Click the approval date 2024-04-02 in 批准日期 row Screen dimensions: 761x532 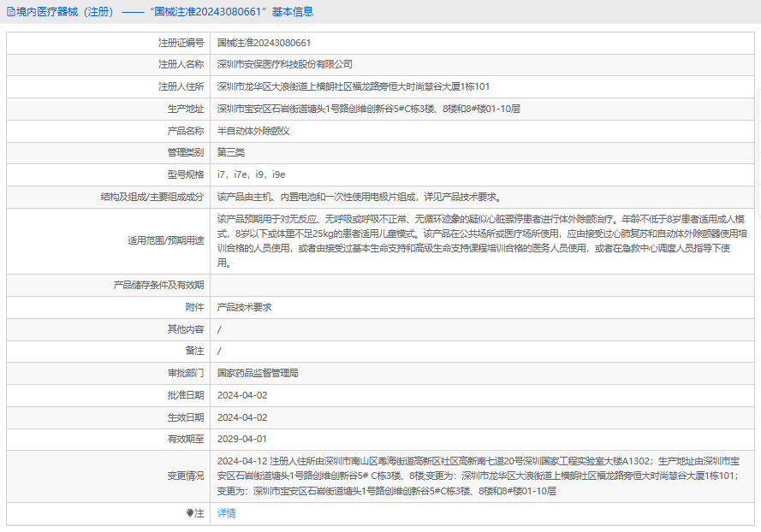coord(242,395)
